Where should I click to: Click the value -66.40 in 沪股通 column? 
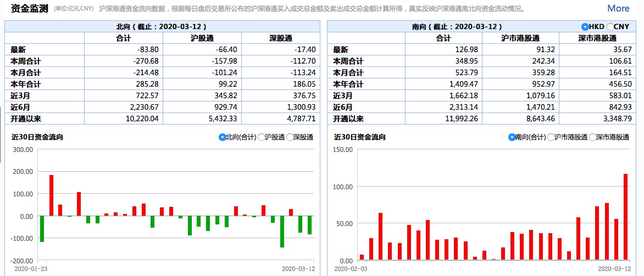226,49
